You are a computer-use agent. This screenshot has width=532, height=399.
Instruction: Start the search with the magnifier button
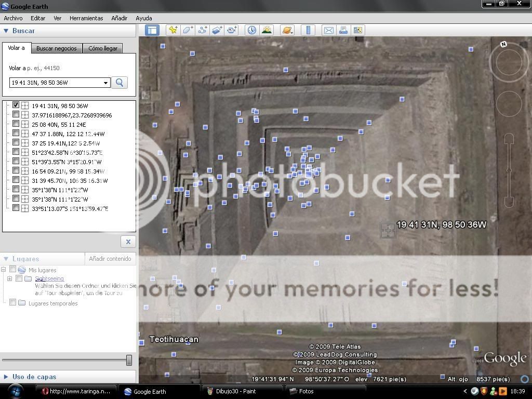point(119,83)
